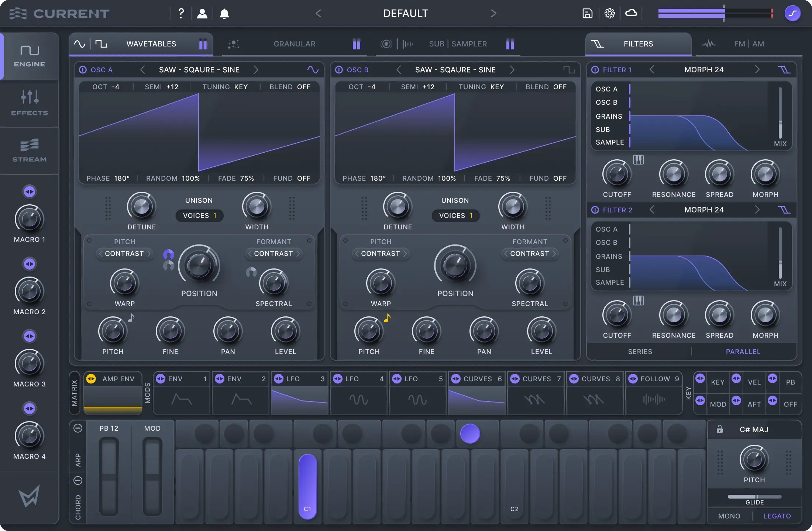Toggle the scale lock icon beside C# MAJ
This screenshot has width=812, height=531.
pos(719,429)
